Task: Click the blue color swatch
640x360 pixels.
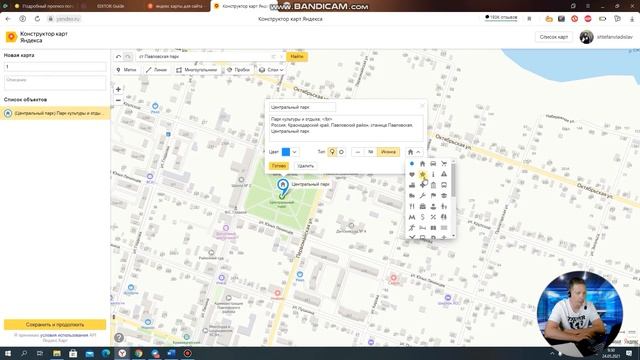Action: coord(286,152)
